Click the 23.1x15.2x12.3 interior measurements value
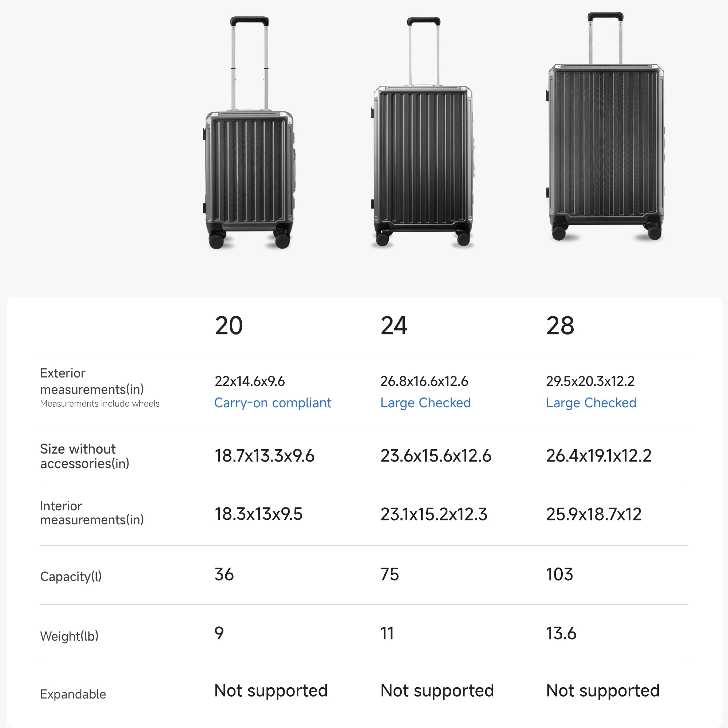 click(434, 514)
